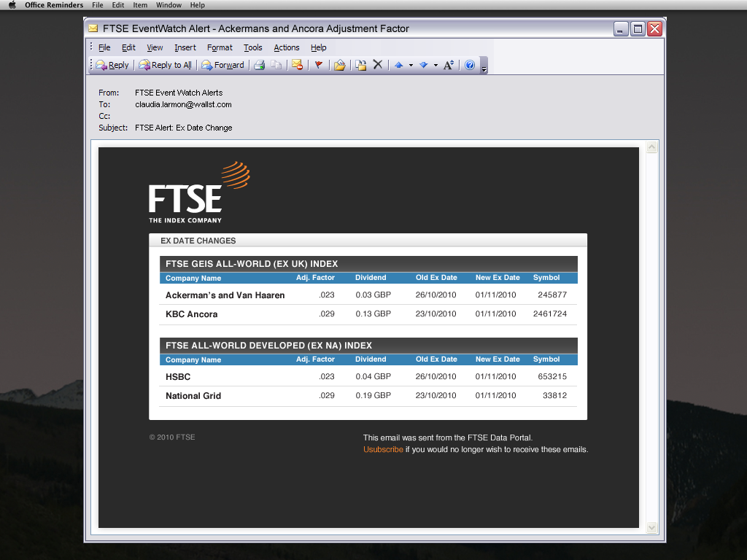Open the Office Reminders application menu
Viewport: 747px width, 560px height.
click(x=54, y=5)
